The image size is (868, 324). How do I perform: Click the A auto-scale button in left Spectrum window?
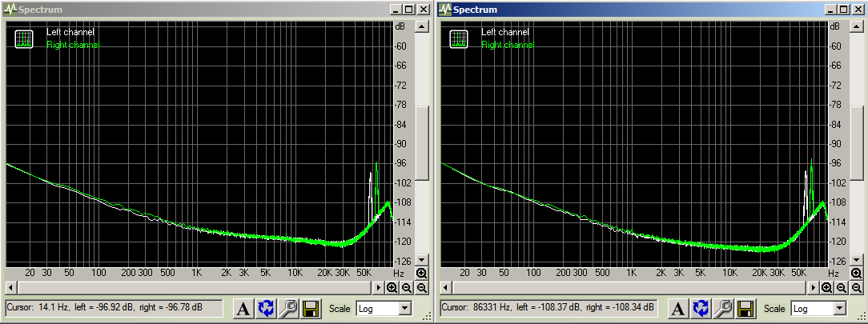(x=243, y=309)
